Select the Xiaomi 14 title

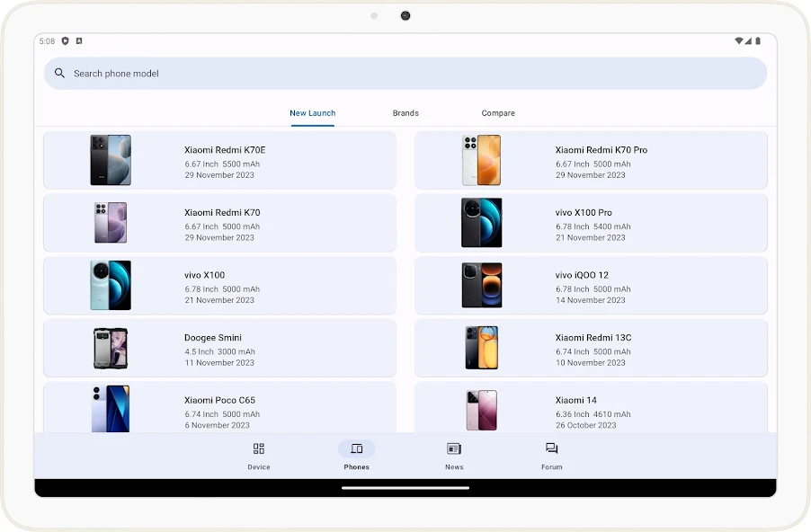[576, 400]
